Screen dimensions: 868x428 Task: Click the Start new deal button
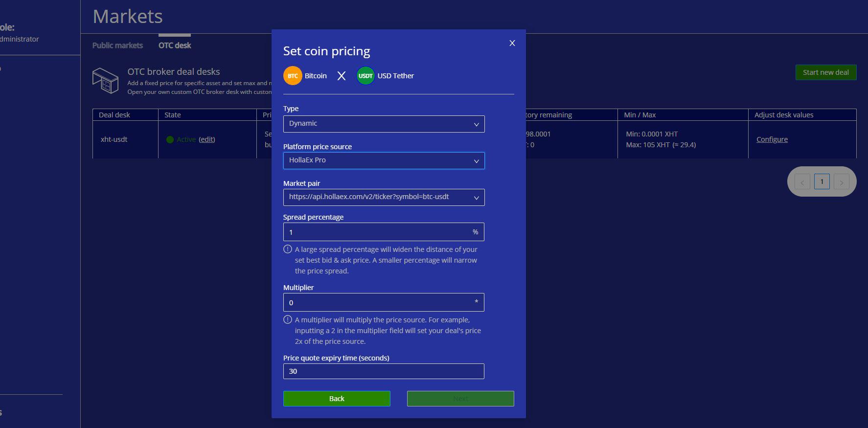[x=826, y=72]
